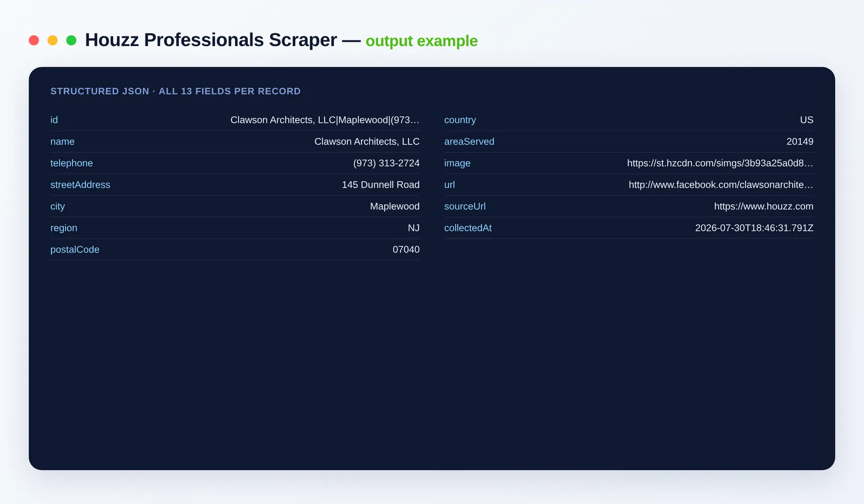Open the st.hzcdn.com image URL

pos(720,163)
